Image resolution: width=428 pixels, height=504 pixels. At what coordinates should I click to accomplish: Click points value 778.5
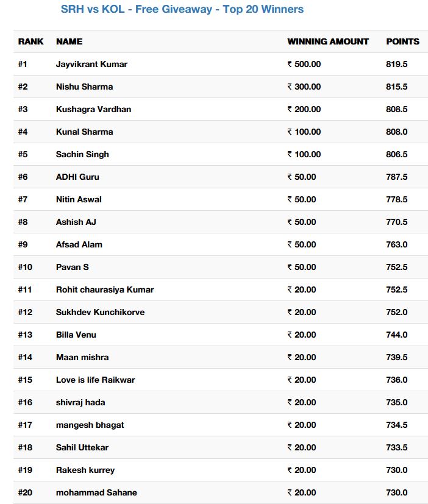[396, 199]
